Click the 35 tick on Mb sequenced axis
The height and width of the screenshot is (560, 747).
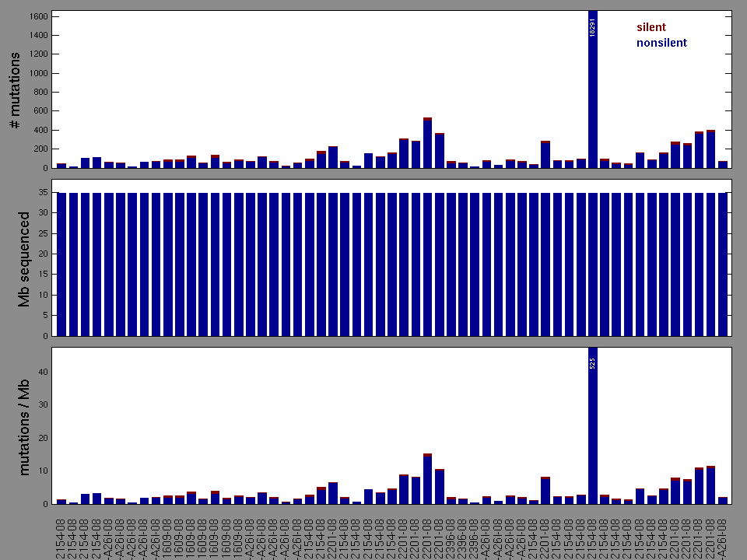tap(43, 191)
